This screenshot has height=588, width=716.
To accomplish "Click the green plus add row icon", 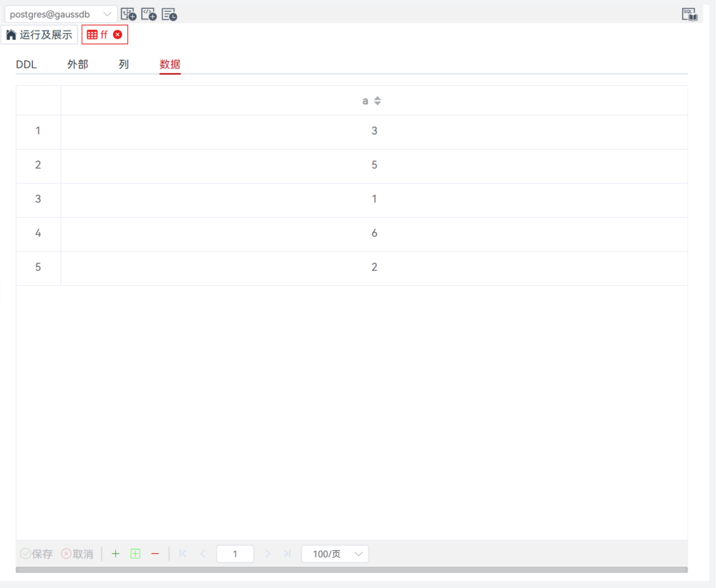I will pyautogui.click(x=115, y=554).
